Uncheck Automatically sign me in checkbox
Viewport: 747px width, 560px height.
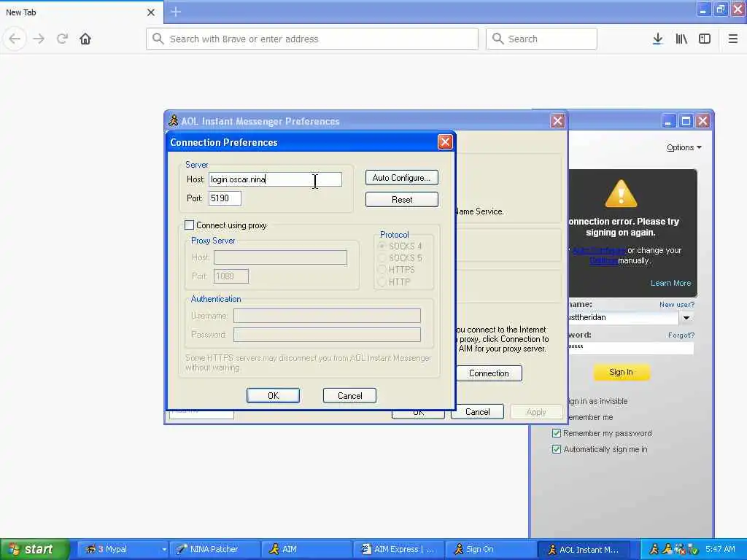pos(557,449)
